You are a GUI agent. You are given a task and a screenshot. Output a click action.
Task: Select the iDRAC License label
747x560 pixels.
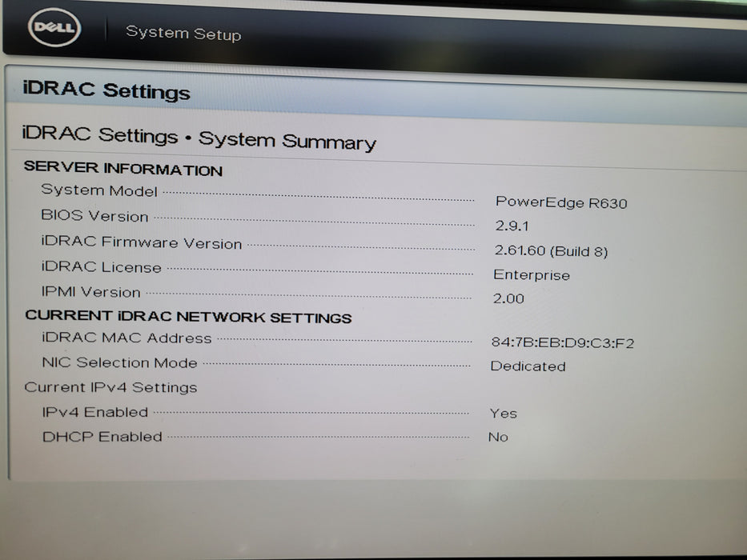click(102, 266)
